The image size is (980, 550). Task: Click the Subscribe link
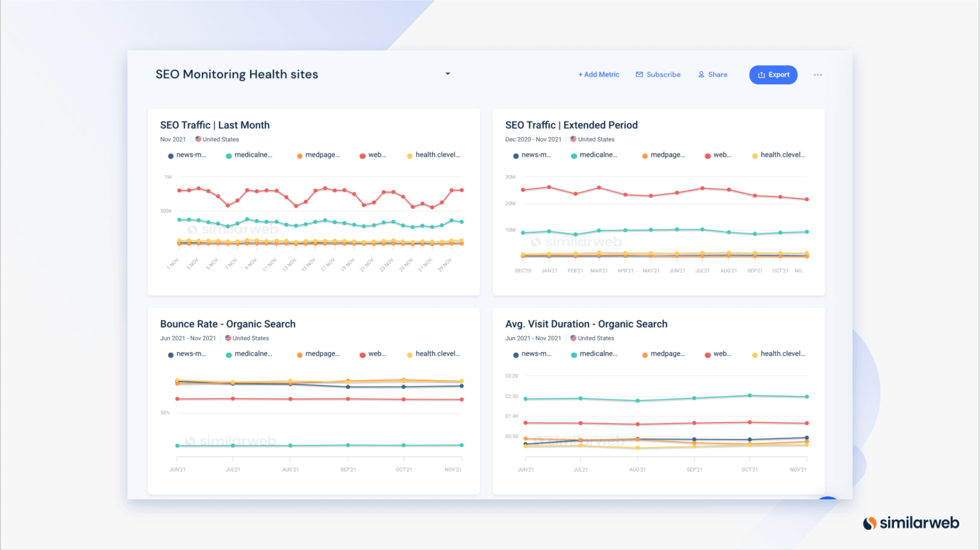point(658,75)
